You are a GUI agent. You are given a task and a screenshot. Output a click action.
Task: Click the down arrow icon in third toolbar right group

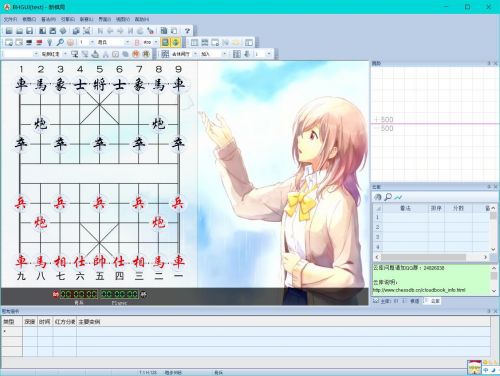(247, 54)
